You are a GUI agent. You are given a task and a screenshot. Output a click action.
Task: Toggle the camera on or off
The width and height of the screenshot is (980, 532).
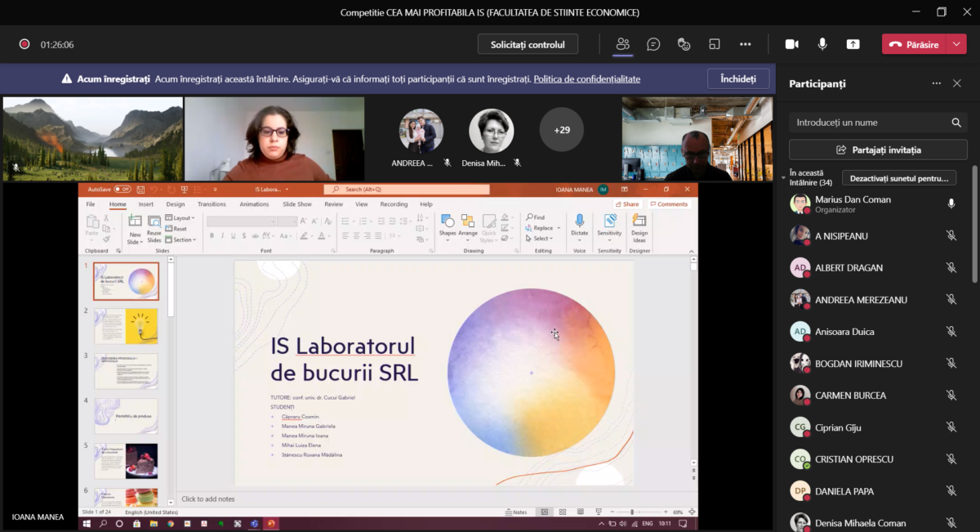pyautogui.click(x=791, y=44)
